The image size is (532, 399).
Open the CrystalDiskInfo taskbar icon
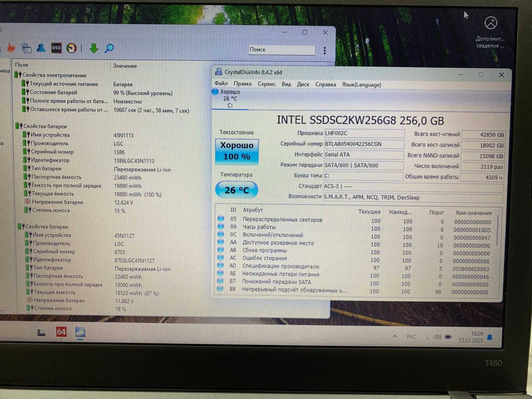[80, 332]
